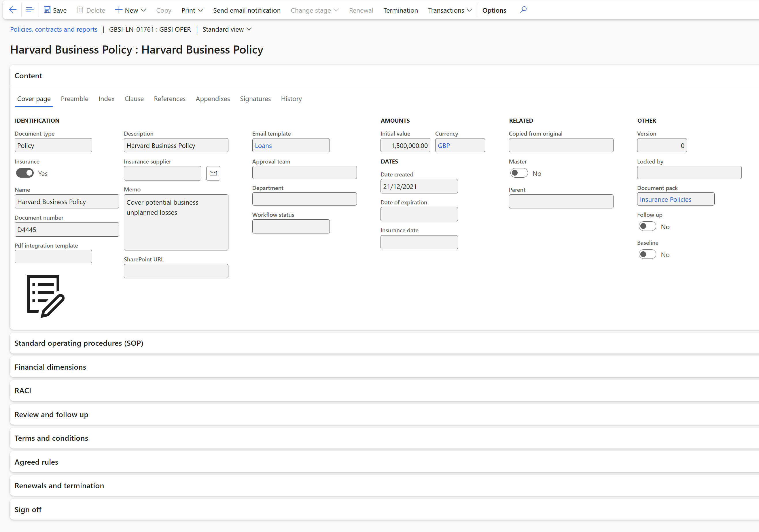
Task: Click the Insurance date field
Action: [419, 242]
